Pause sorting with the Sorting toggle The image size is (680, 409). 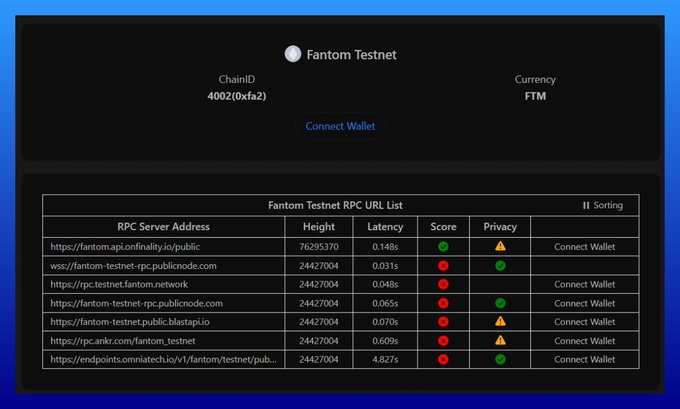[603, 205]
